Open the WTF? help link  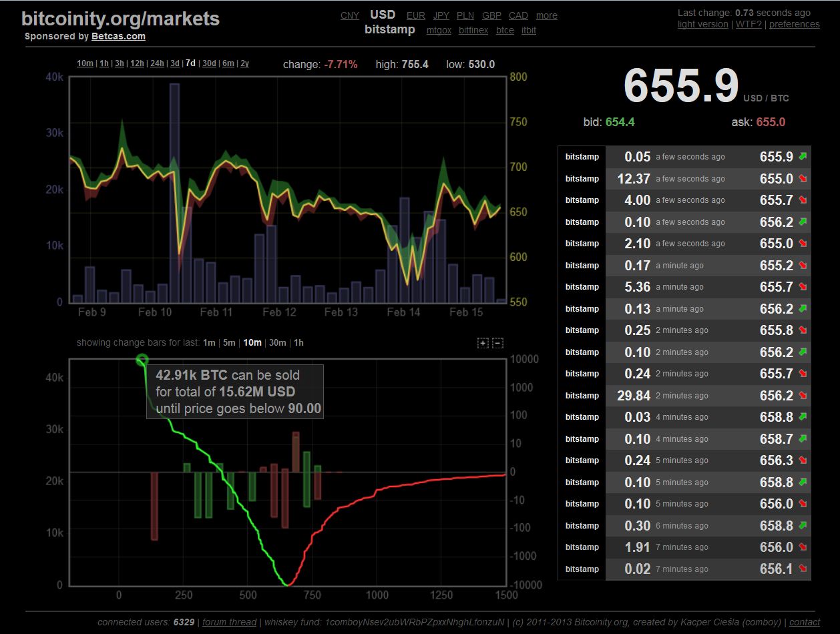pyautogui.click(x=749, y=24)
